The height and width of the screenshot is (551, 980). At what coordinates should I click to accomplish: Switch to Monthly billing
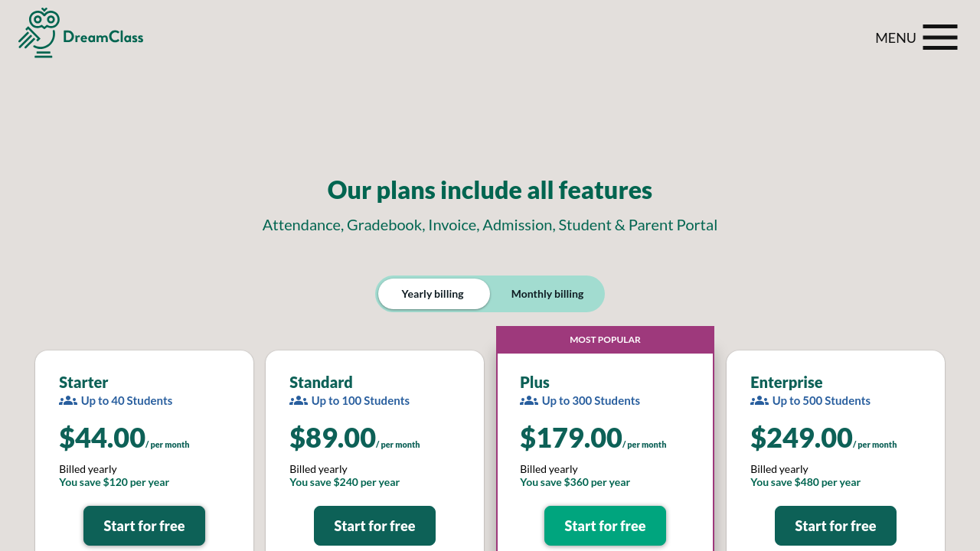pos(547,294)
